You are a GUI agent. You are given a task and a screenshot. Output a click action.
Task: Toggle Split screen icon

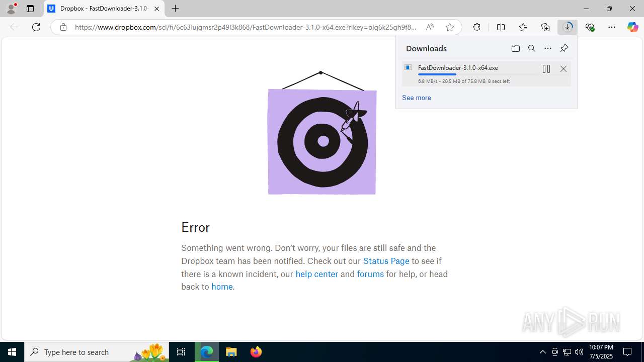click(501, 27)
